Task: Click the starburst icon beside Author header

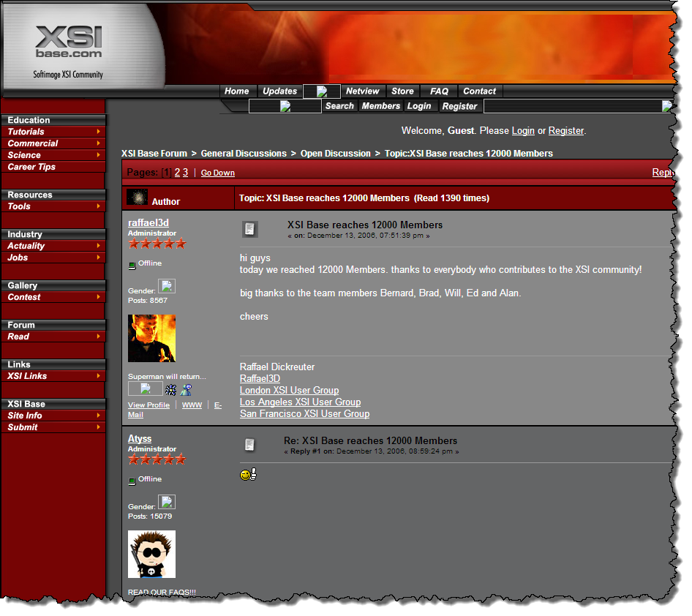Action: click(x=137, y=198)
